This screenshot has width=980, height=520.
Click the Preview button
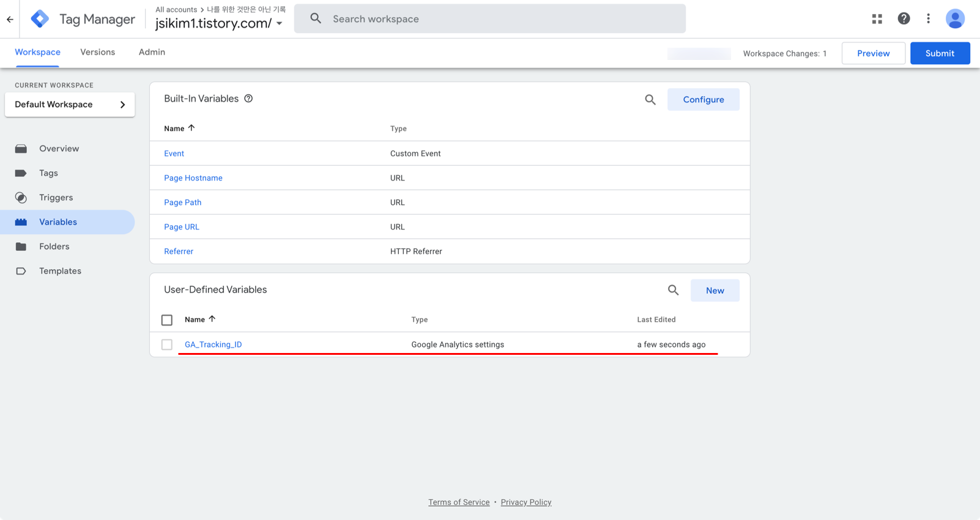(x=873, y=53)
